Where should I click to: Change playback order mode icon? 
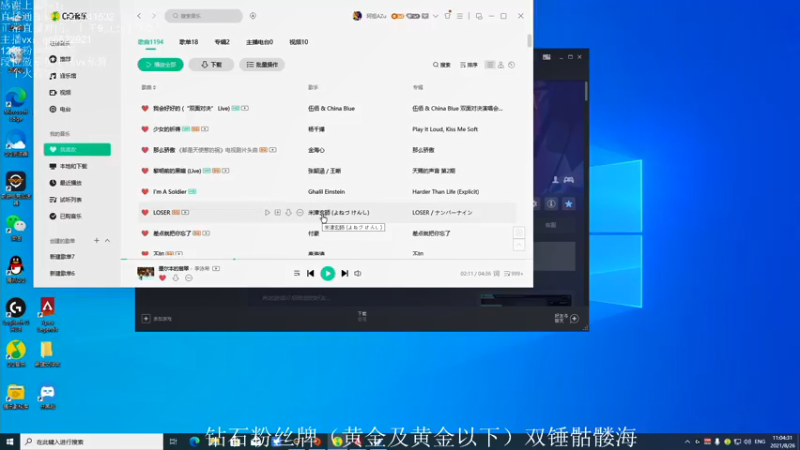[296, 273]
